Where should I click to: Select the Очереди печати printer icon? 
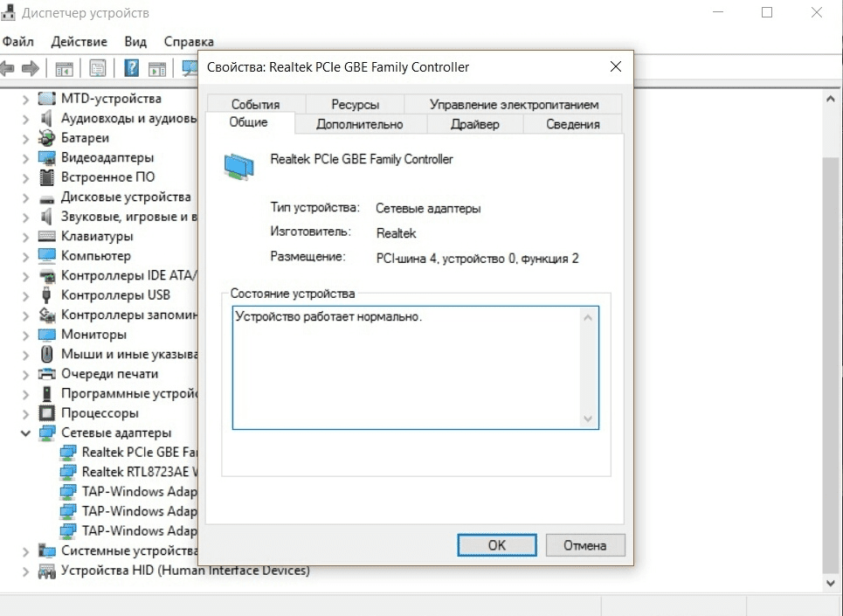47,374
